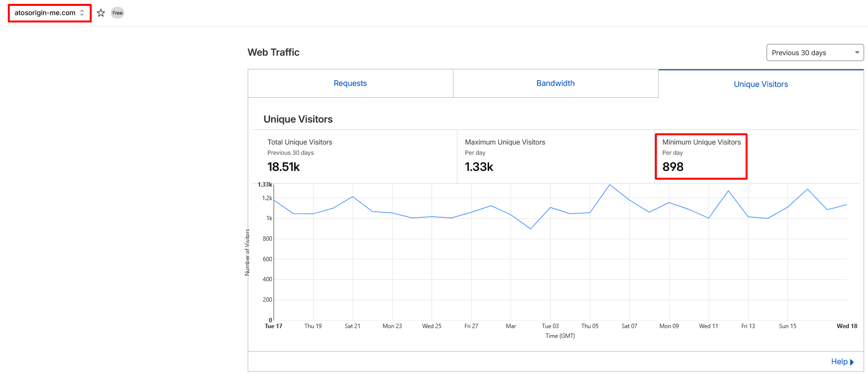The width and height of the screenshot is (868, 375).
Task: Click the Free plan badge
Action: [118, 13]
